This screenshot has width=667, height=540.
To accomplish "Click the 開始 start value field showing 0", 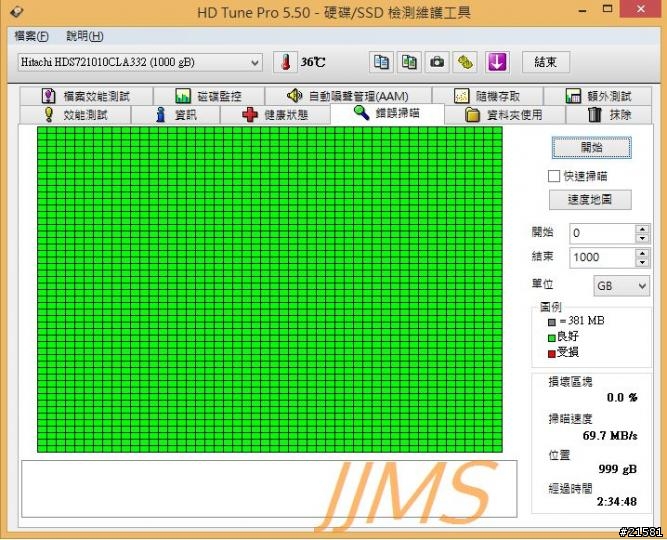I will point(602,233).
